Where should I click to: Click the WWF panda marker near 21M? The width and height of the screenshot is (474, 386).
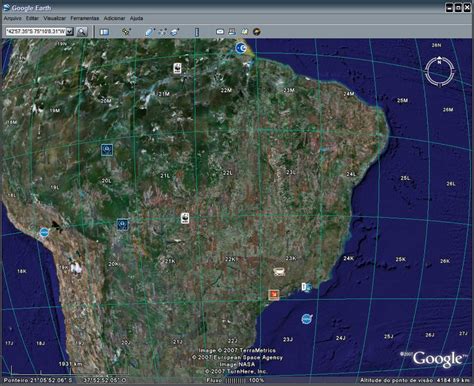(x=177, y=68)
